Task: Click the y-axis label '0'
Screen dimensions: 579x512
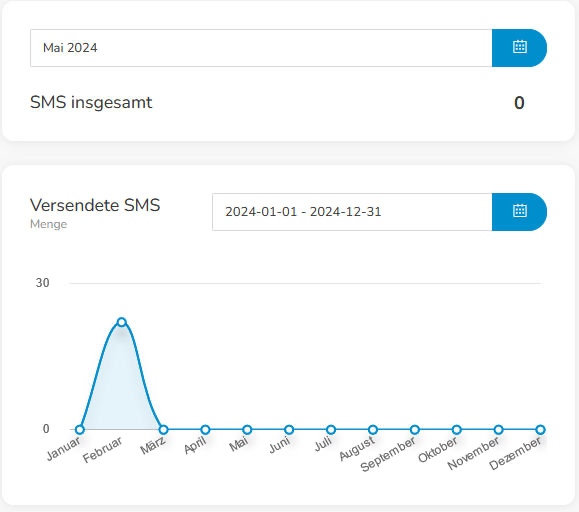Action: point(46,429)
